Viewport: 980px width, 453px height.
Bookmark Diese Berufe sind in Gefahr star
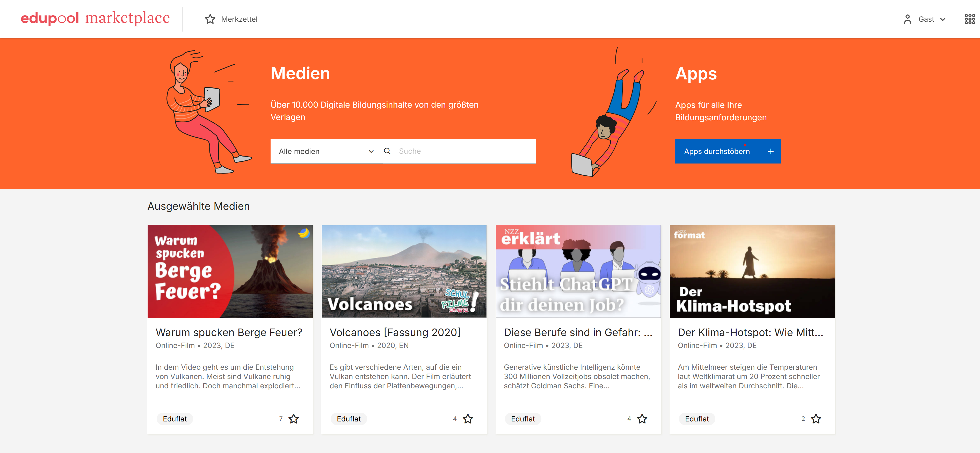coord(642,419)
